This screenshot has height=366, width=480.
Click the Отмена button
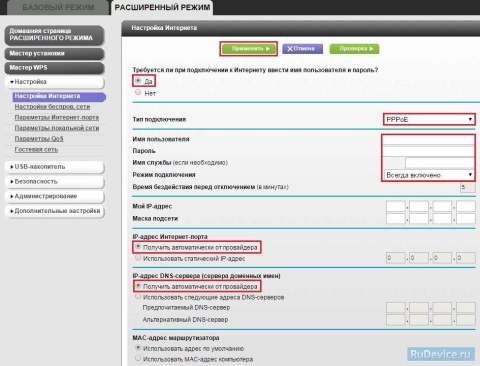click(x=302, y=49)
